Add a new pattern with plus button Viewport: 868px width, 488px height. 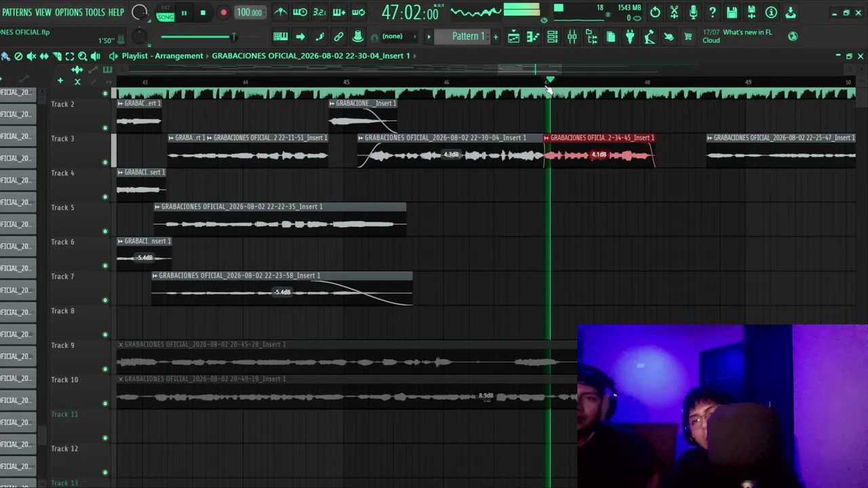(496, 37)
